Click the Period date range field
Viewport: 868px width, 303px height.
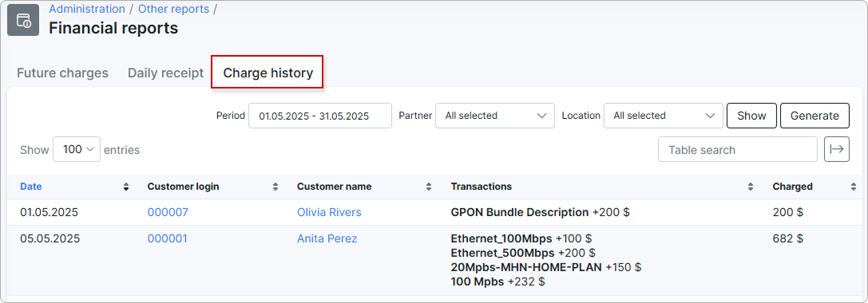point(320,116)
